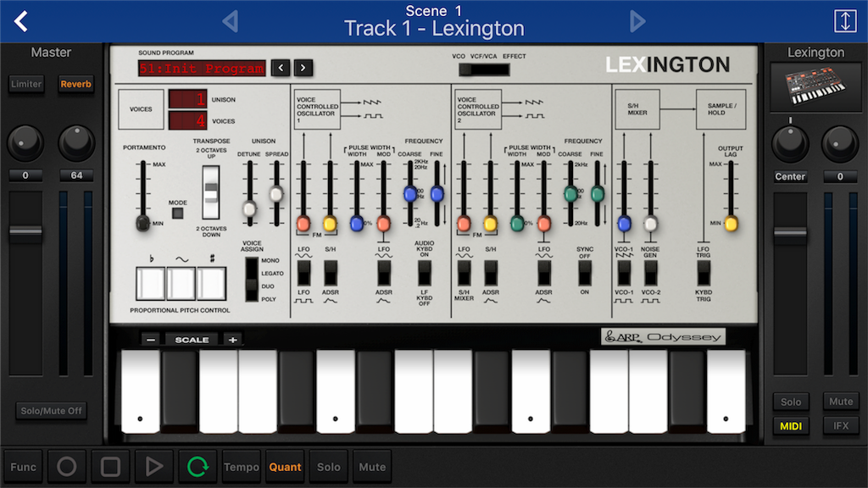
Task: Click the VCO1 pulse width blue slider knob
Action: tap(357, 224)
